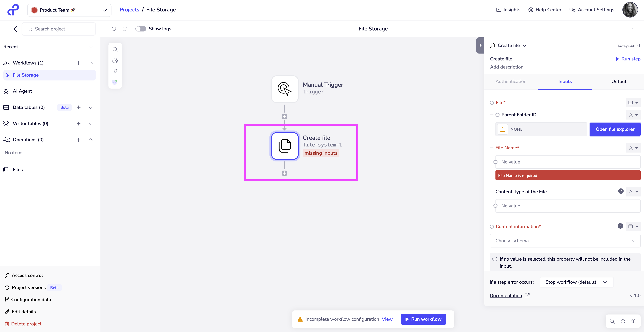
Task: Open the Product Team workspace dropdown
Action: pos(69,10)
